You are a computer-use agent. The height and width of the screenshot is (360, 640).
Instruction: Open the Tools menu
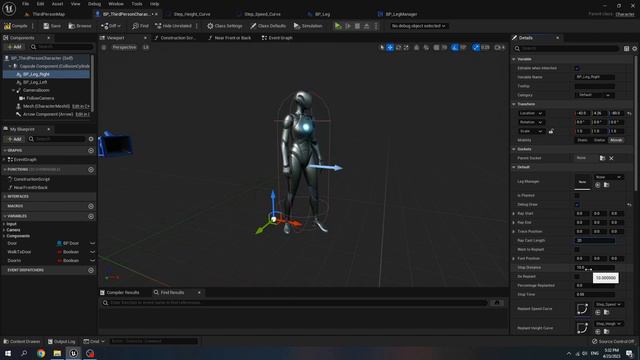pos(137,4)
